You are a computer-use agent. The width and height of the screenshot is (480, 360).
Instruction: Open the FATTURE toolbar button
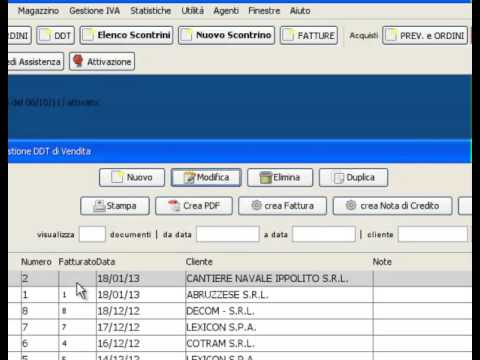309,35
